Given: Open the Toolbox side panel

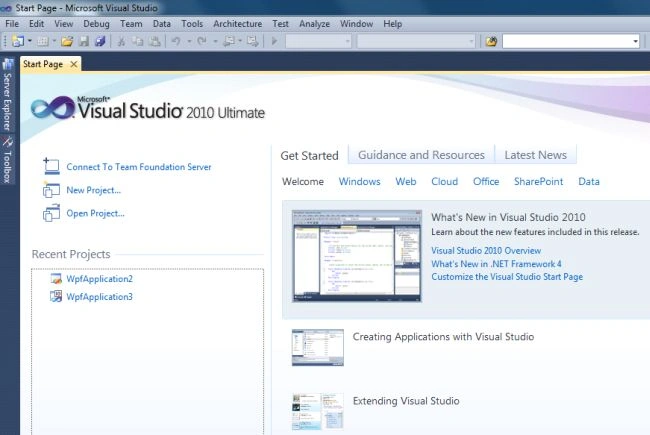Looking at the screenshot, I should (7, 160).
